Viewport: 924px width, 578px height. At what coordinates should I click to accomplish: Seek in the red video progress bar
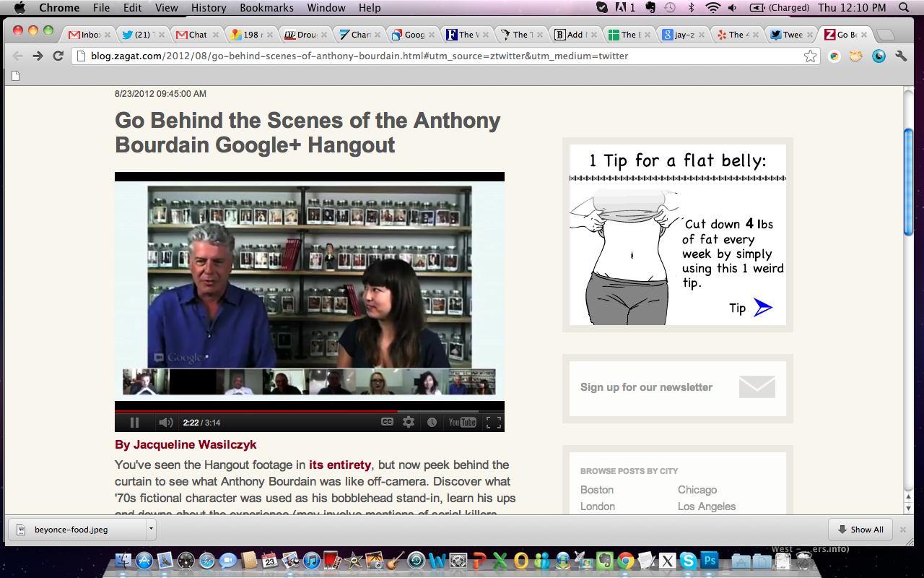(289, 411)
